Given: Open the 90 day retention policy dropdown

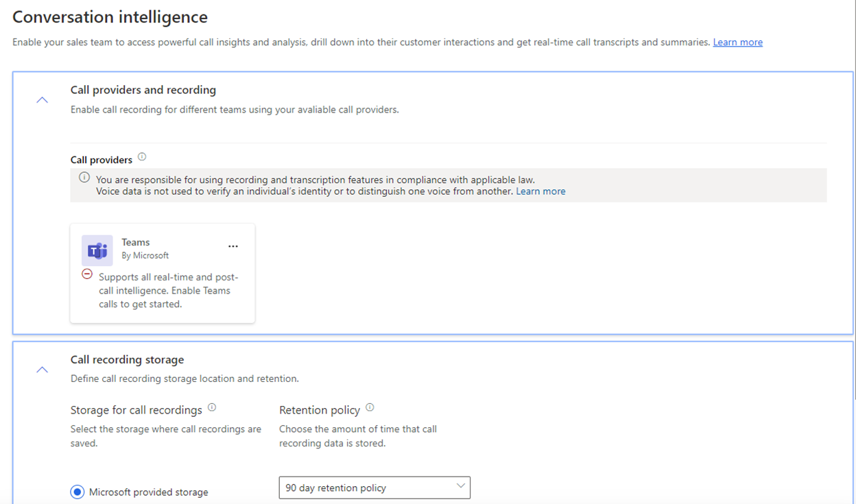Looking at the screenshot, I should (374, 488).
